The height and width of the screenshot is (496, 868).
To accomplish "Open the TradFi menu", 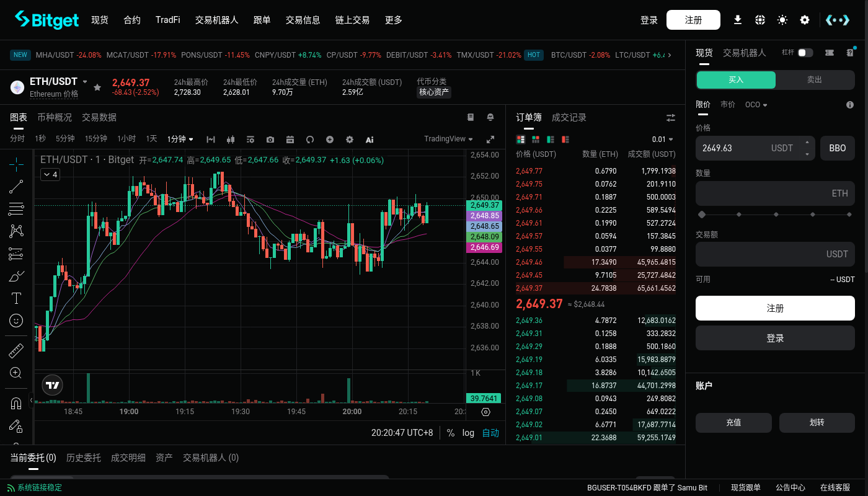I will point(168,20).
